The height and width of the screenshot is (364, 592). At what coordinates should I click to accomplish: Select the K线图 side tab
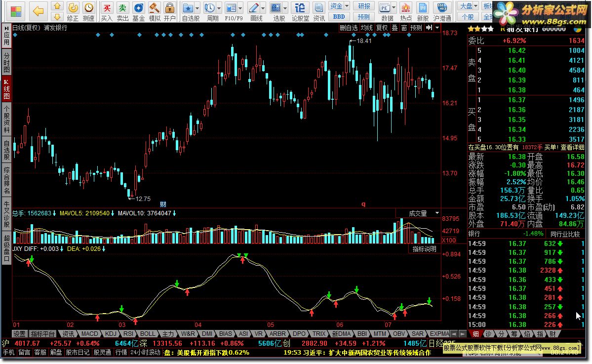pyautogui.click(x=6, y=89)
